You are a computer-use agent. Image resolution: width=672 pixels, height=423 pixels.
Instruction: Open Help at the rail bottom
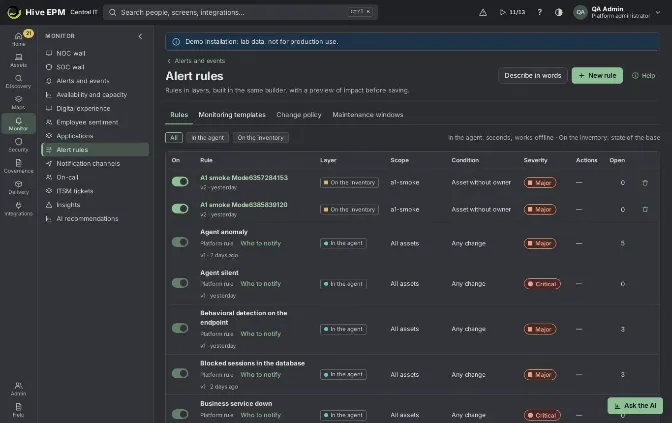pyautogui.click(x=18, y=410)
